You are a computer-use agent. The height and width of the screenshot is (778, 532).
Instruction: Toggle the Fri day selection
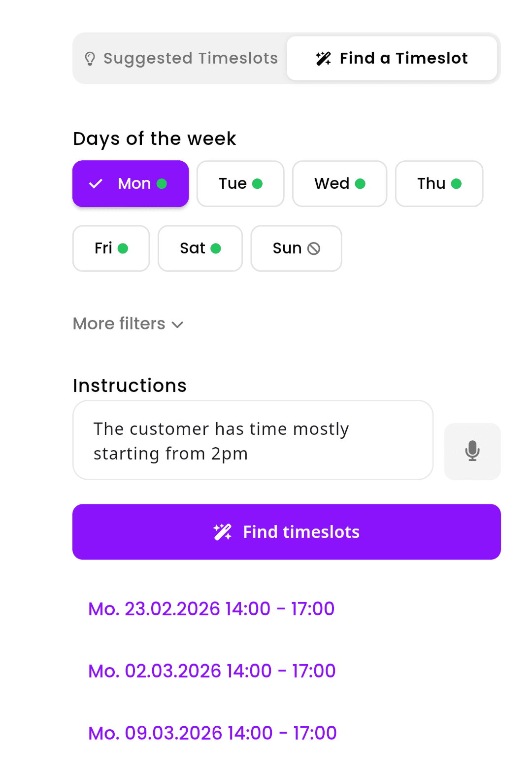point(111,248)
